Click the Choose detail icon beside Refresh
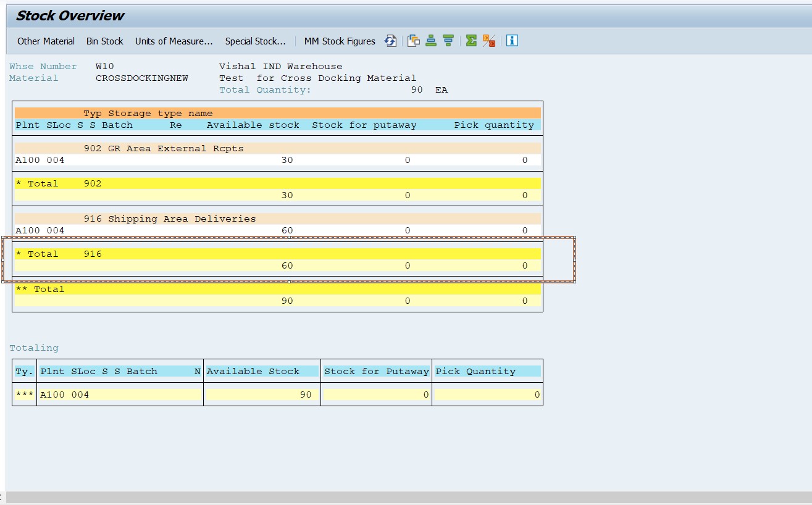812x505 pixels. click(x=414, y=41)
